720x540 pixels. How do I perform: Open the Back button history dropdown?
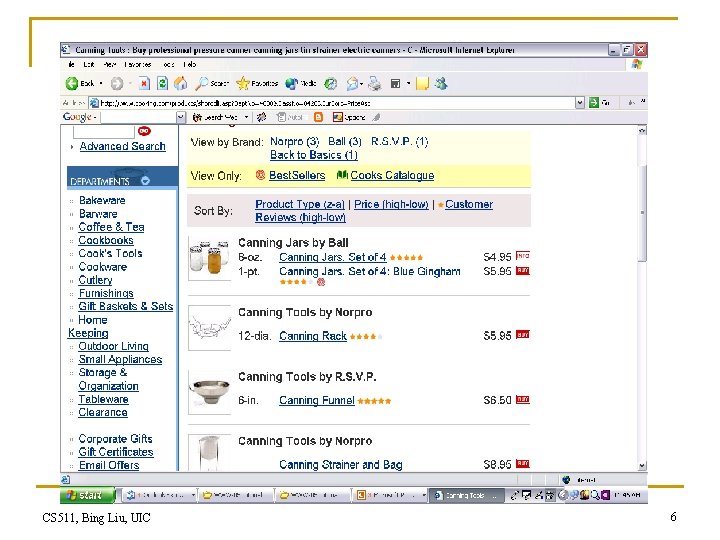[101, 83]
